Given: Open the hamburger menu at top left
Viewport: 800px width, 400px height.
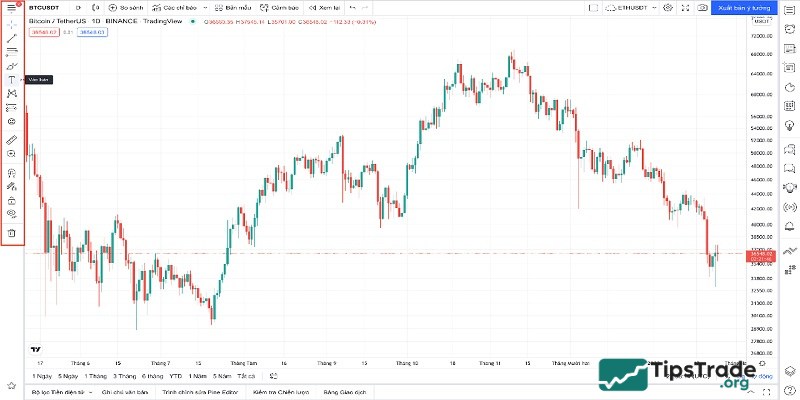Looking at the screenshot, I should click(11, 7).
